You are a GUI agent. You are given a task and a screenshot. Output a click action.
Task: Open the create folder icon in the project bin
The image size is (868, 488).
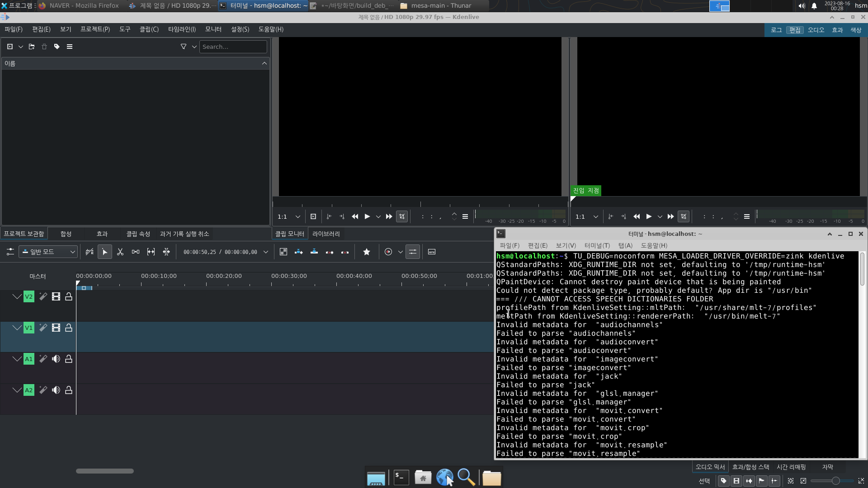click(32, 47)
